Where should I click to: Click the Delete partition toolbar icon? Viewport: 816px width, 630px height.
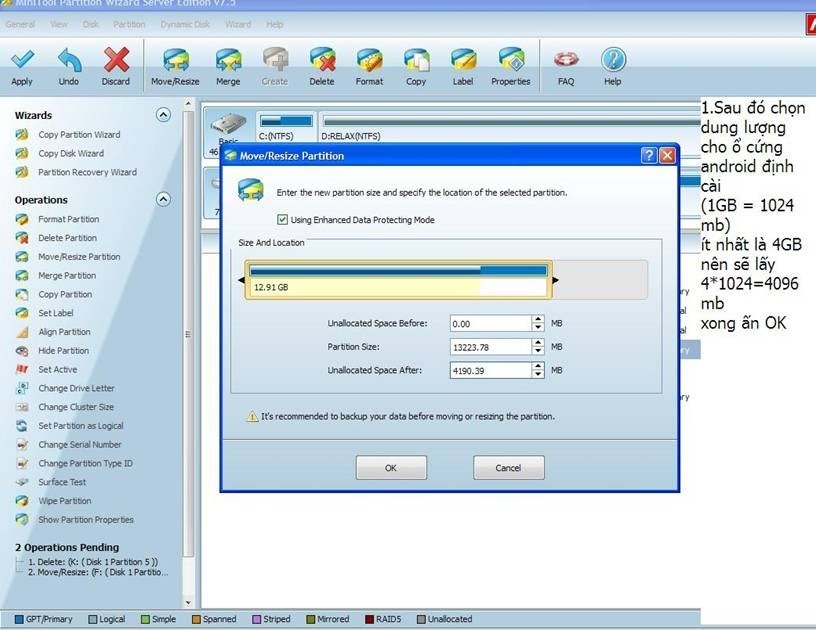322,60
